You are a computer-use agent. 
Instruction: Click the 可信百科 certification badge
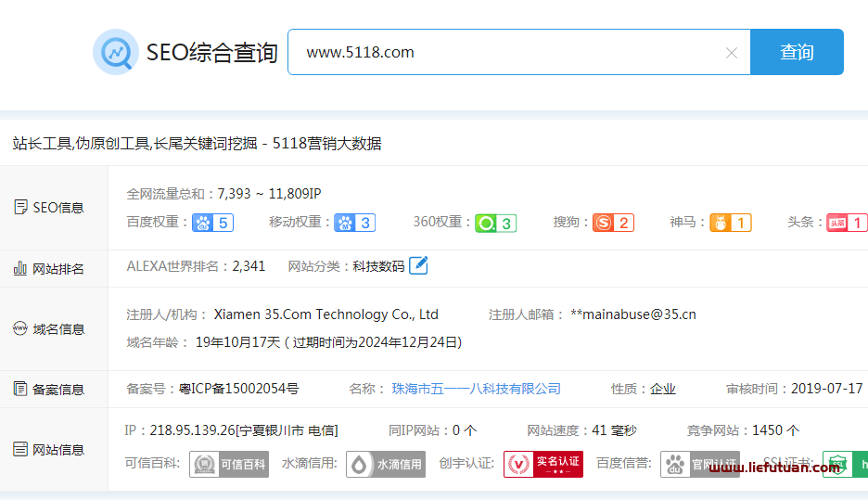[229, 464]
